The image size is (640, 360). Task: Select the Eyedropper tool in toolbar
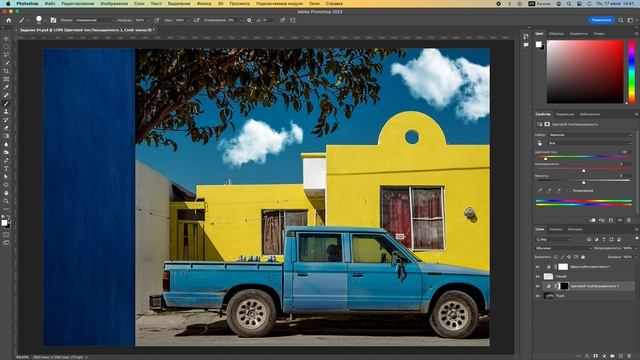pyautogui.click(x=6, y=87)
